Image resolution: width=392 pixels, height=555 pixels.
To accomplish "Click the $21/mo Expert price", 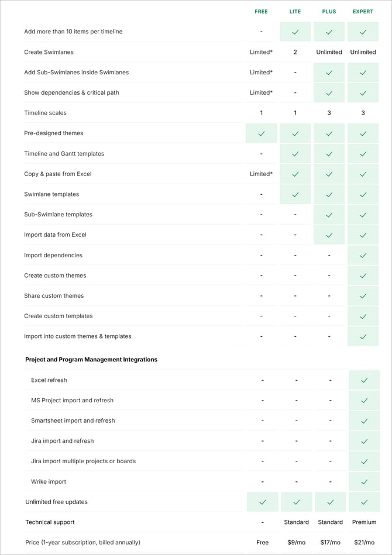I will [364, 542].
